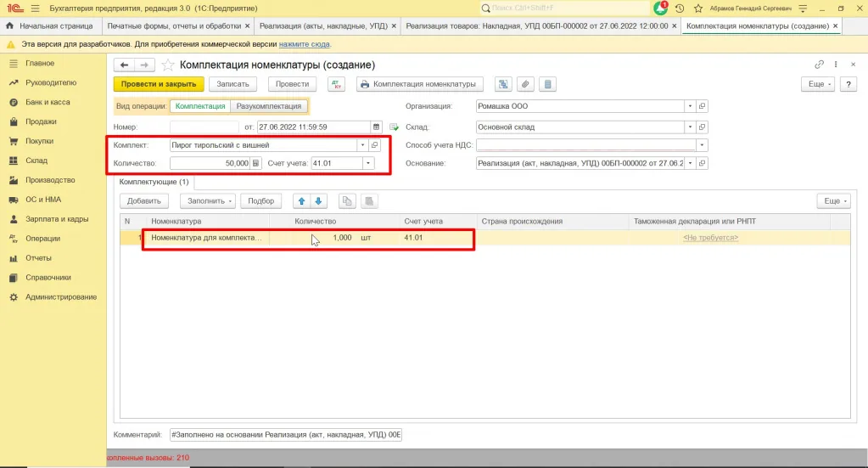The height and width of the screenshot is (468, 868).
Task: Move component row down with blue arrow
Action: [x=318, y=201]
